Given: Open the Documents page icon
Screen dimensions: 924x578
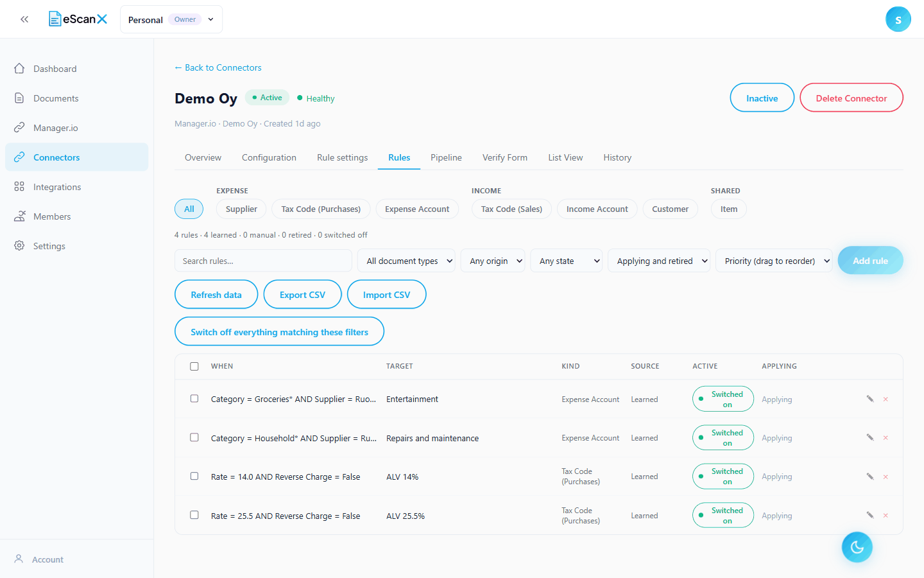Looking at the screenshot, I should tap(19, 98).
